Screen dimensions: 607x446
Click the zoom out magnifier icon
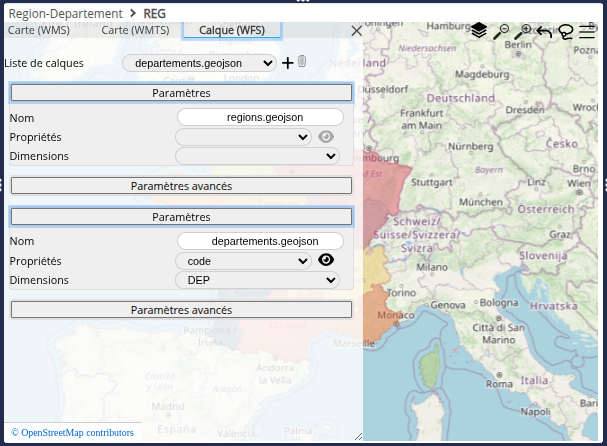pyautogui.click(x=501, y=31)
